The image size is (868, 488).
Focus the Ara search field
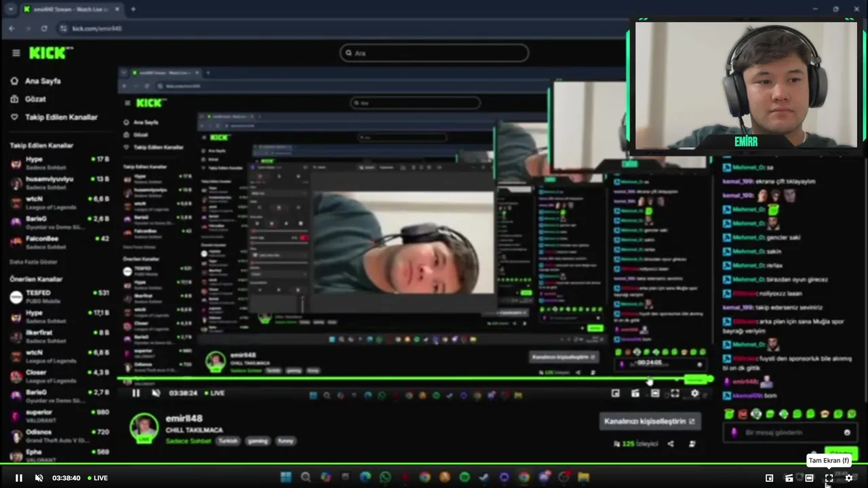[434, 53]
